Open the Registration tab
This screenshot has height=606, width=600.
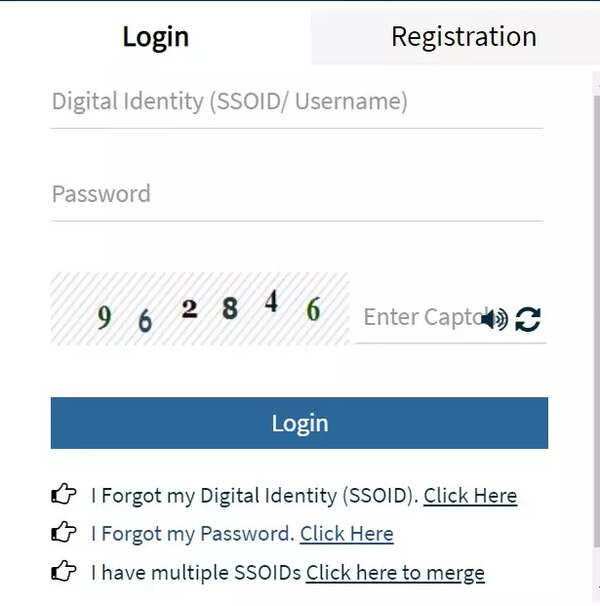(x=463, y=37)
